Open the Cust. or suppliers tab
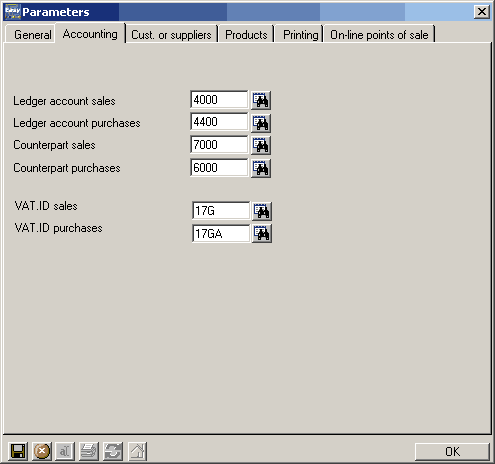Screen dimensions: 495x464 click(171, 34)
